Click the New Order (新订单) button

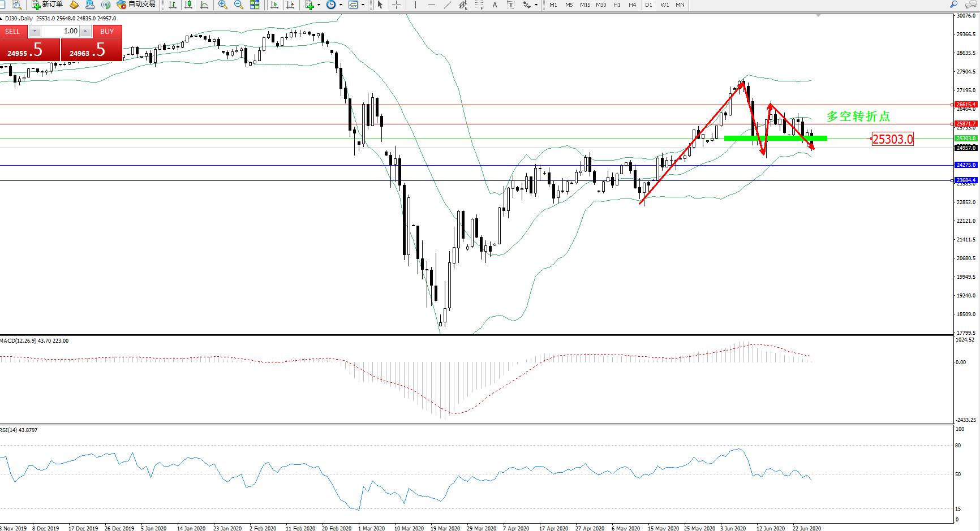point(47,5)
